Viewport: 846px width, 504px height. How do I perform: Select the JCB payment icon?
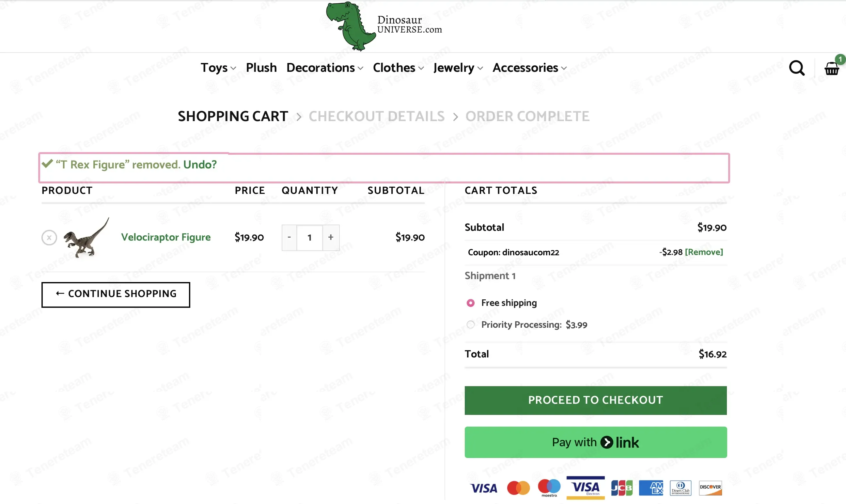pos(621,488)
